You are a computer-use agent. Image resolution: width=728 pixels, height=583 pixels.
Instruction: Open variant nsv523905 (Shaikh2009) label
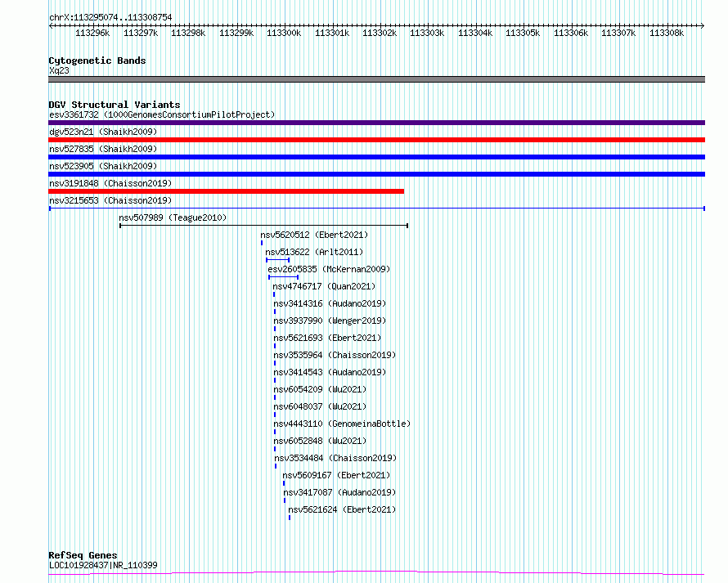103,166
